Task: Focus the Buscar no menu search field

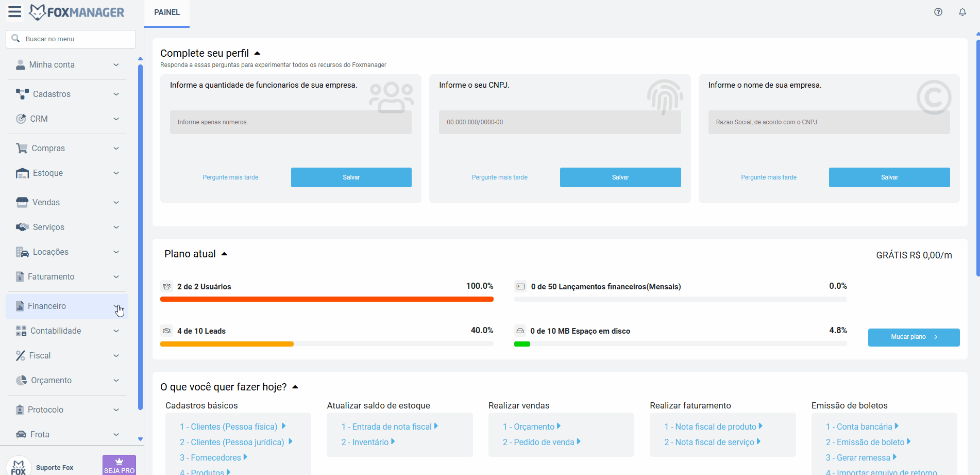Action: [x=71, y=39]
